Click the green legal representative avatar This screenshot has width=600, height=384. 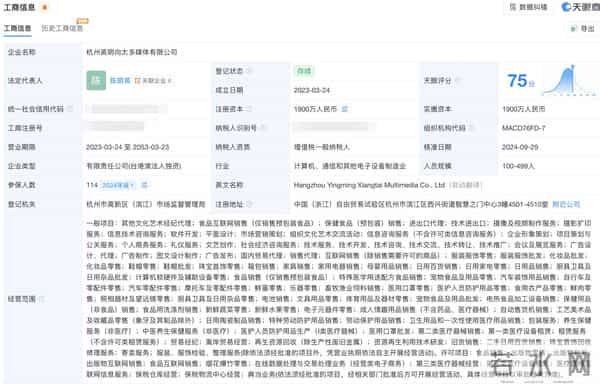pyautogui.click(x=96, y=80)
